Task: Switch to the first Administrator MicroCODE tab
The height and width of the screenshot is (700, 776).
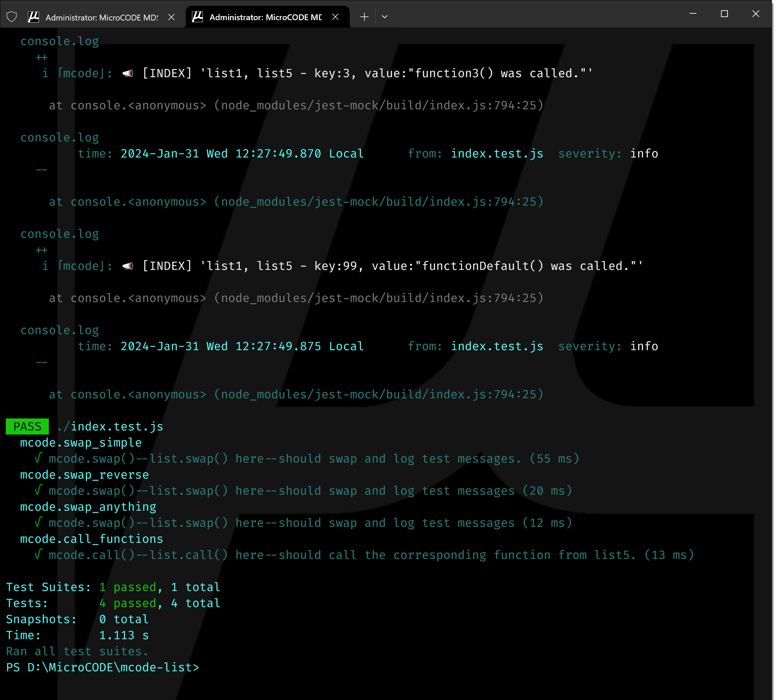Action: pos(101,17)
